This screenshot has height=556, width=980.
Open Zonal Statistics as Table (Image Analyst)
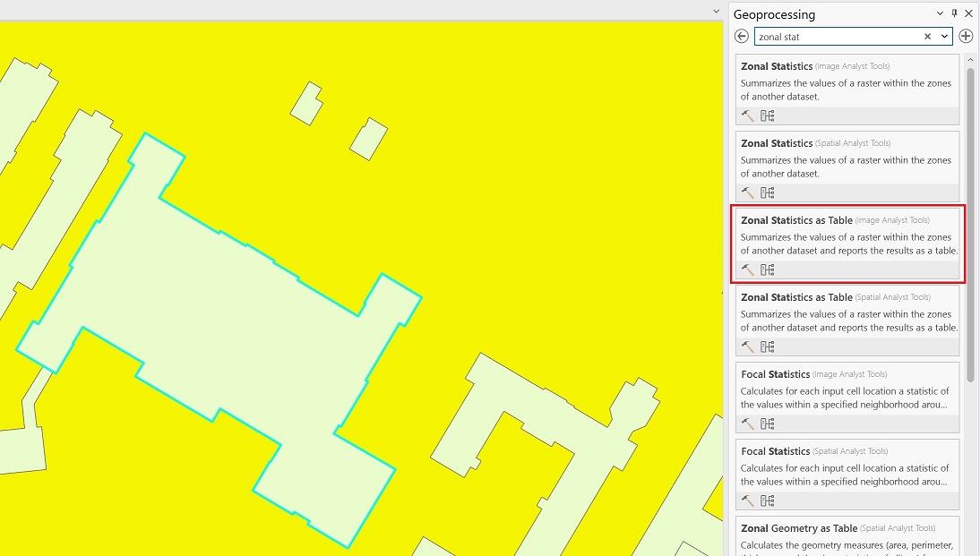pyautogui.click(x=796, y=220)
